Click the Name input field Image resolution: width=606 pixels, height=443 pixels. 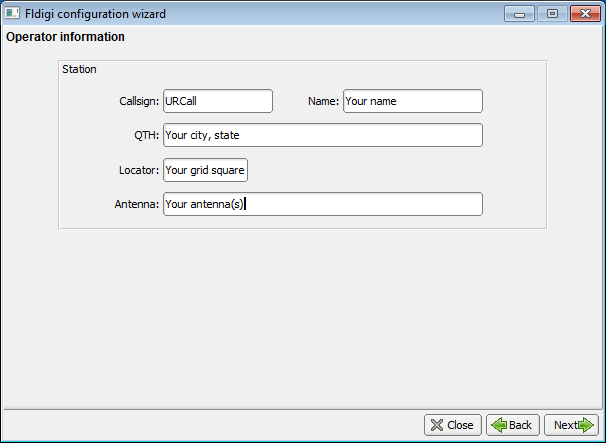(413, 101)
